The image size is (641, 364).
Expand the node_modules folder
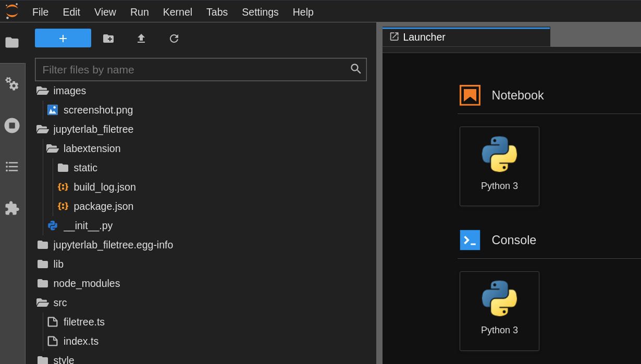[87, 283]
